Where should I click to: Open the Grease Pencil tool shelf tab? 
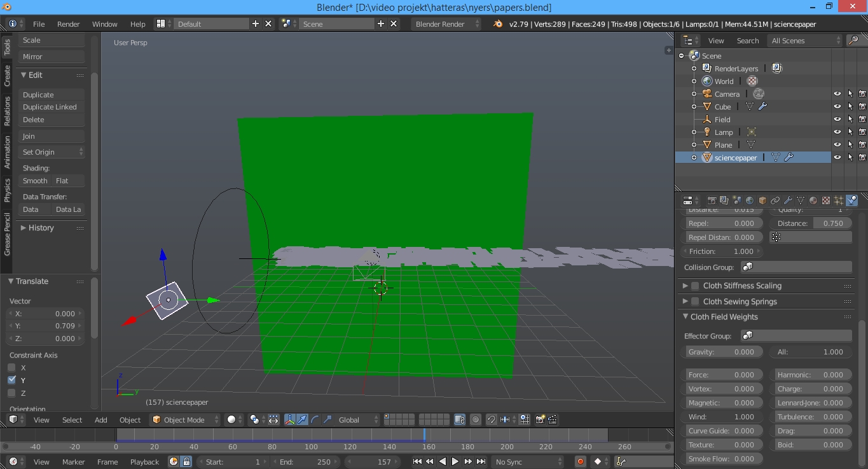point(7,234)
